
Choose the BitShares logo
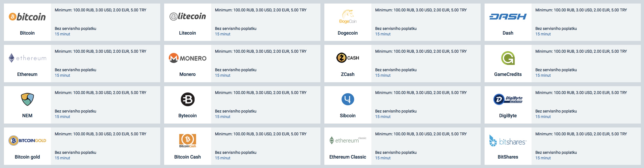tap(508, 140)
